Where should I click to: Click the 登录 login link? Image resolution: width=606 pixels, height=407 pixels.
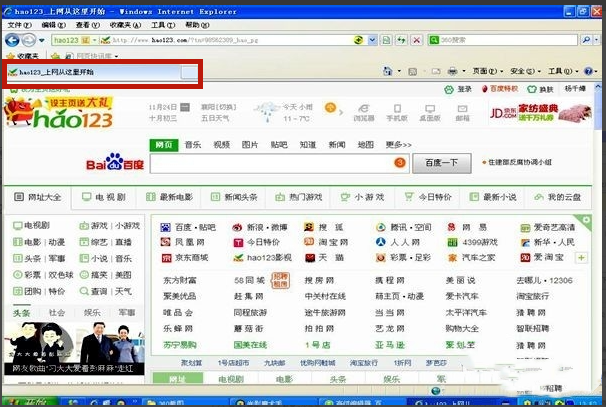pos(459,89)
